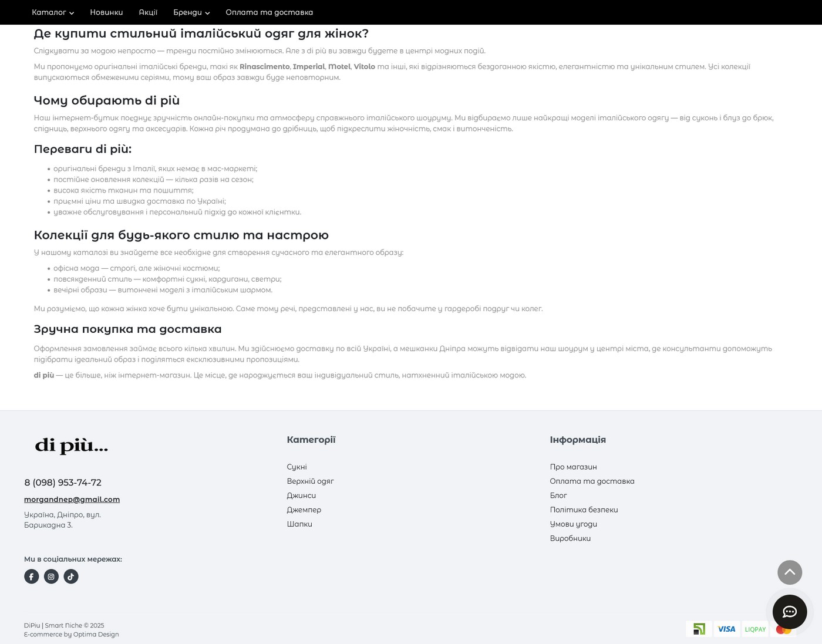Open the Акції menu item

[x=148, y=12]
